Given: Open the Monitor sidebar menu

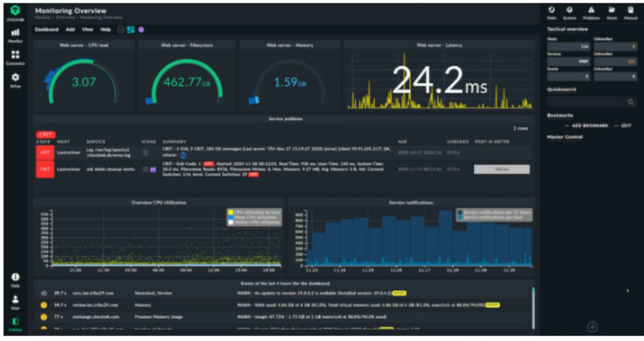Looking at the screenshot, I should pyautogui.click(x=15, y=36).
